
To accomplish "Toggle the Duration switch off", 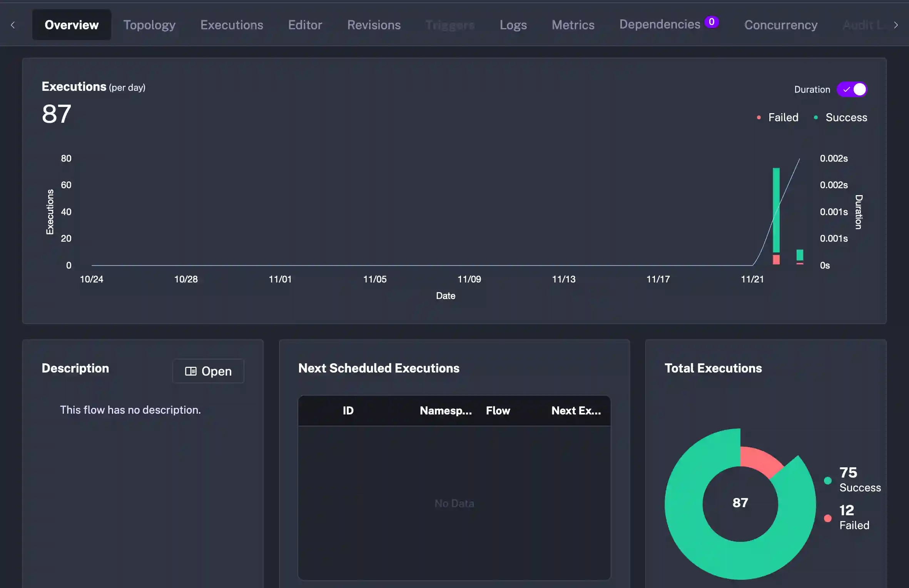I will click(852, 89).
